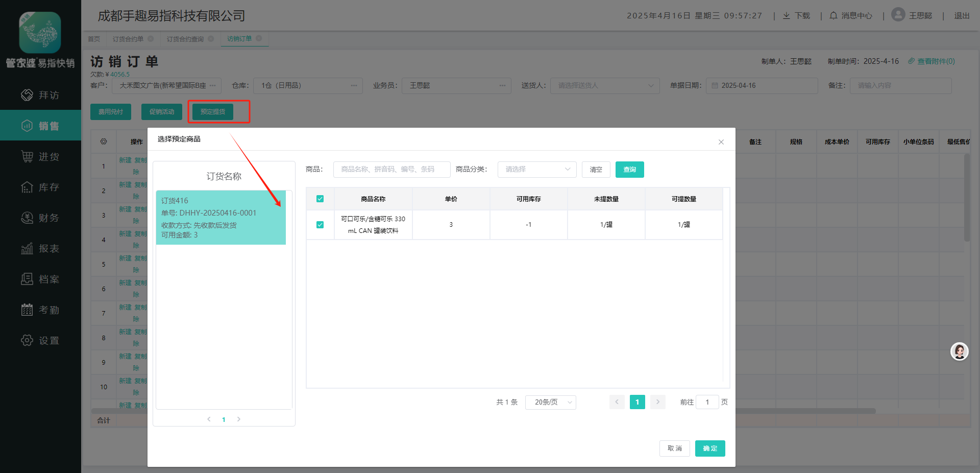Switch to the 订货合约查询 tab

(185, 39)
